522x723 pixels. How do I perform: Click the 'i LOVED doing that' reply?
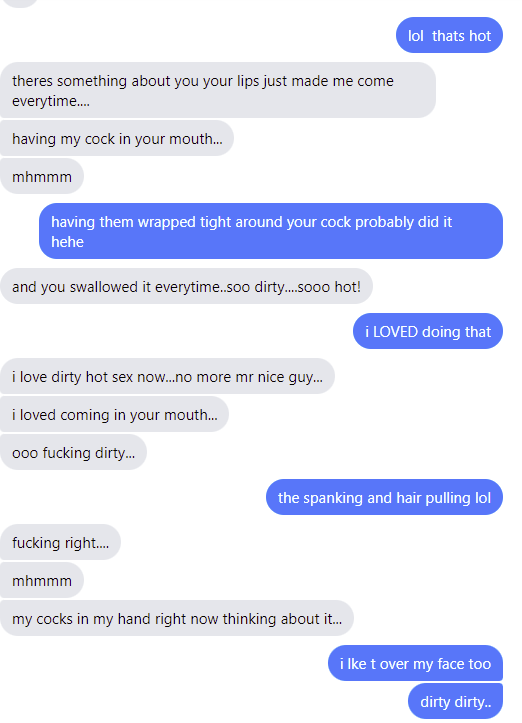tap(428, 332)
